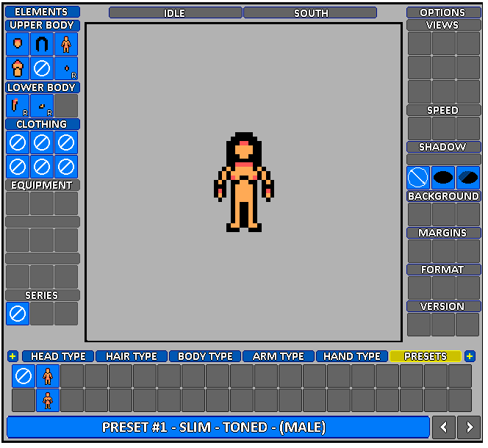The height and width of the screenshot is (448, 488).
Task: Open the Hair Type tab
Action: click(132, 356)
